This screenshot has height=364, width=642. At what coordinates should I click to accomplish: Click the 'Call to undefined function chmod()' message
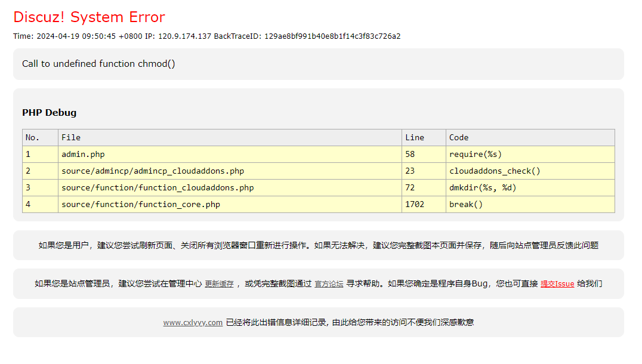pos(98,64)
